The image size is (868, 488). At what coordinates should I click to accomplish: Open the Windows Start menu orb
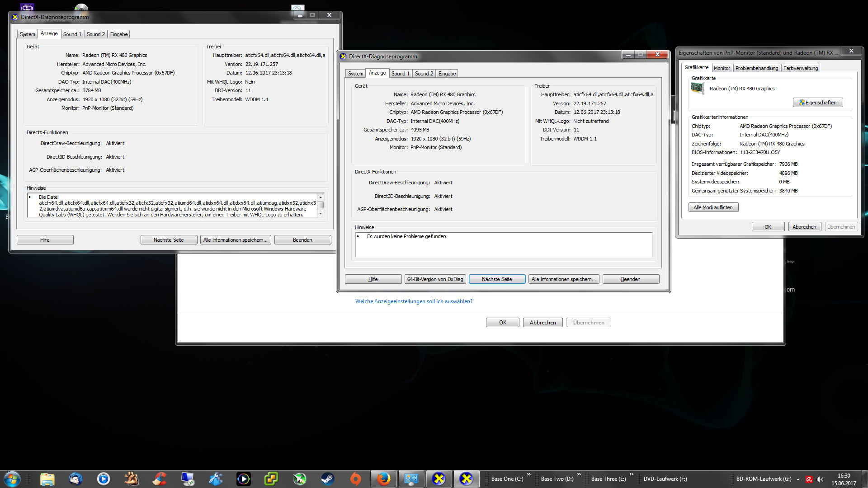pos(12,479)
